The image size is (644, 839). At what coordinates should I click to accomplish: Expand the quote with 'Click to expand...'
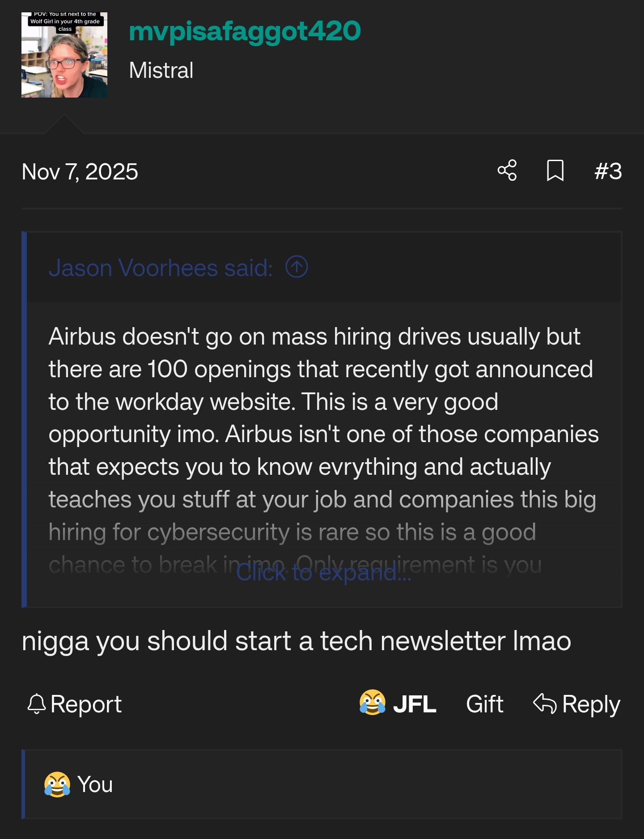[323, 573]
